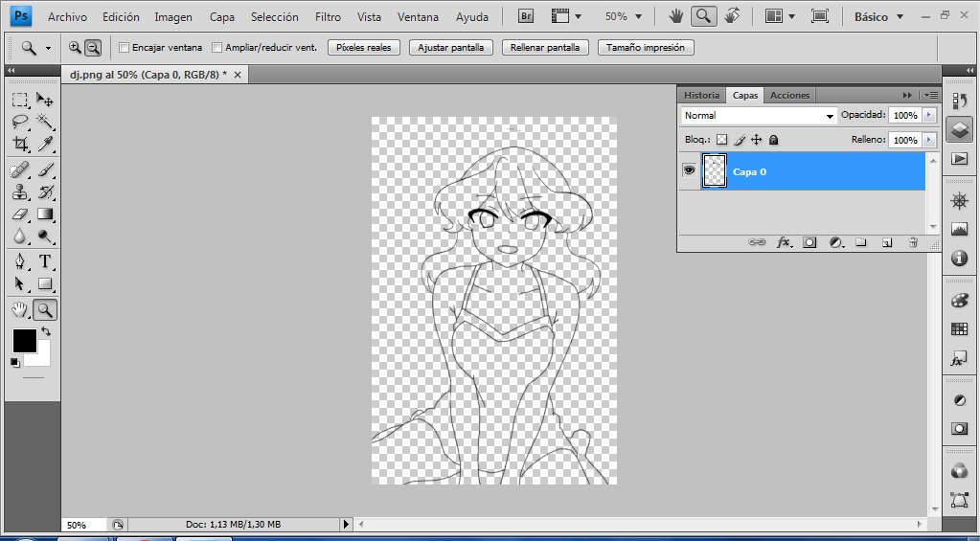Launch Bridge from the Br icon

point(526,17)
